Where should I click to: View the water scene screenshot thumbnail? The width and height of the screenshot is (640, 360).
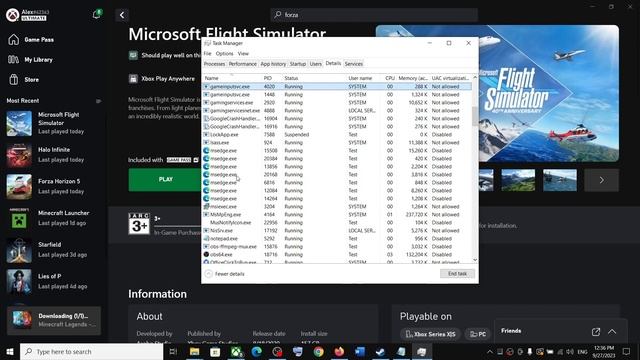(x=560, y=180)
